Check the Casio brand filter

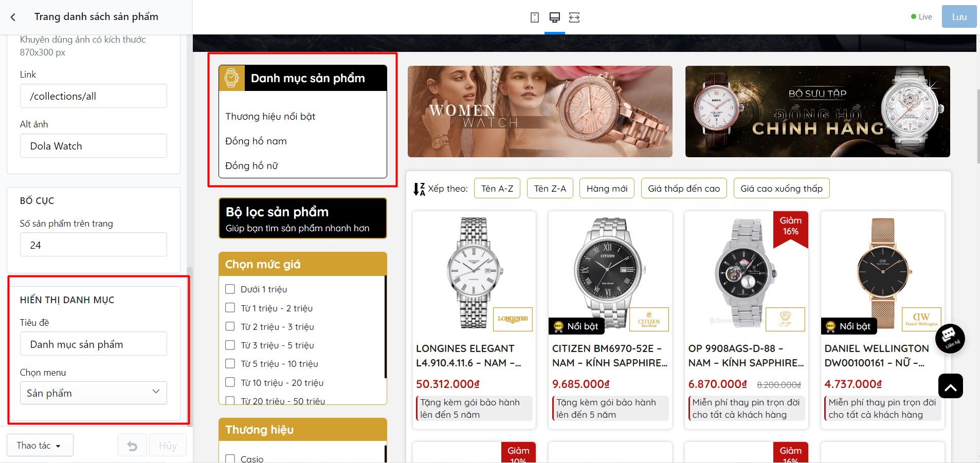point(230,458)
